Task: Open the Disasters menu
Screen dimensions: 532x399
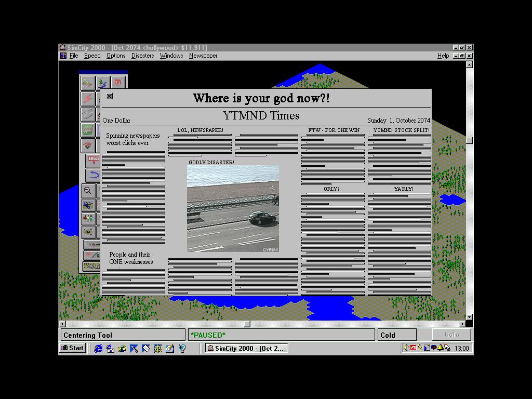Action: pos(142,56)
